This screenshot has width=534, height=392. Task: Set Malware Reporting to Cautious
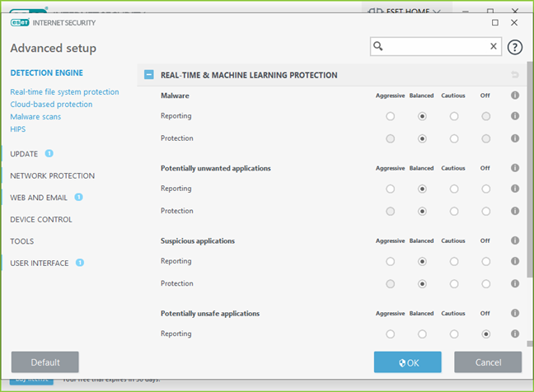click(x=454, y=116)
